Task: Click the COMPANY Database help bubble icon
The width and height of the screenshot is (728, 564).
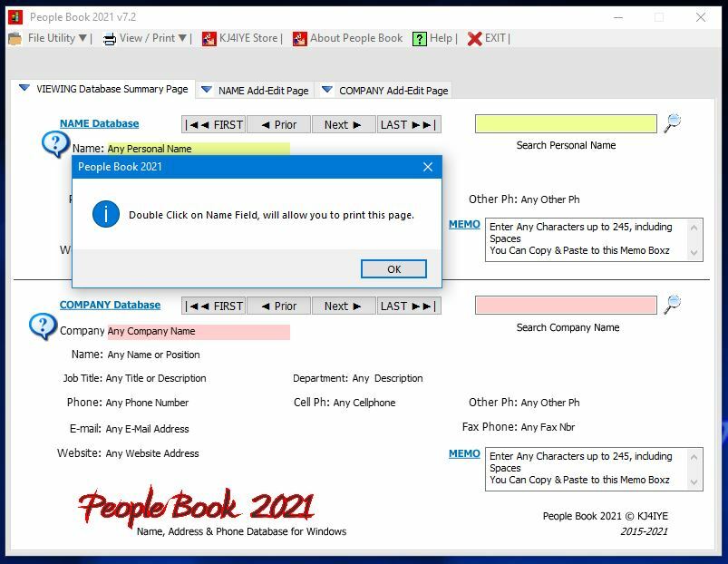Action: pyautogui.click(x=43, y=326)
